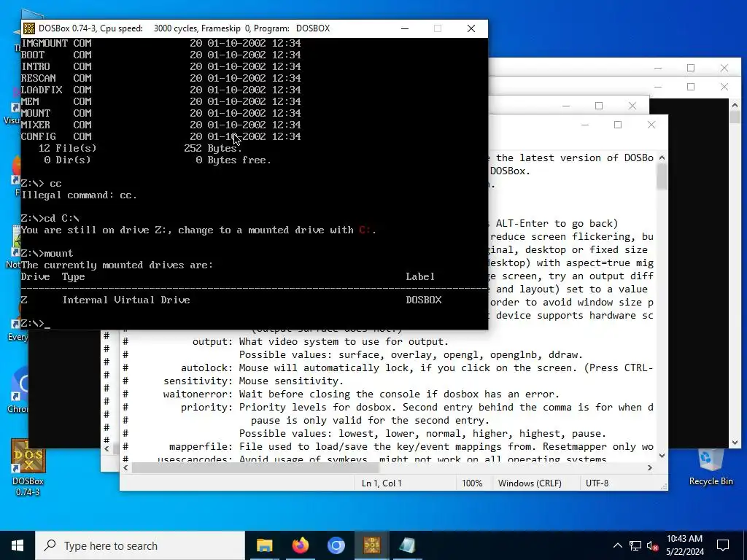The width and height of the screenshot is (747, 560).
Task: Click Notepad vertical scrollbar thumb
Action: 662,176
